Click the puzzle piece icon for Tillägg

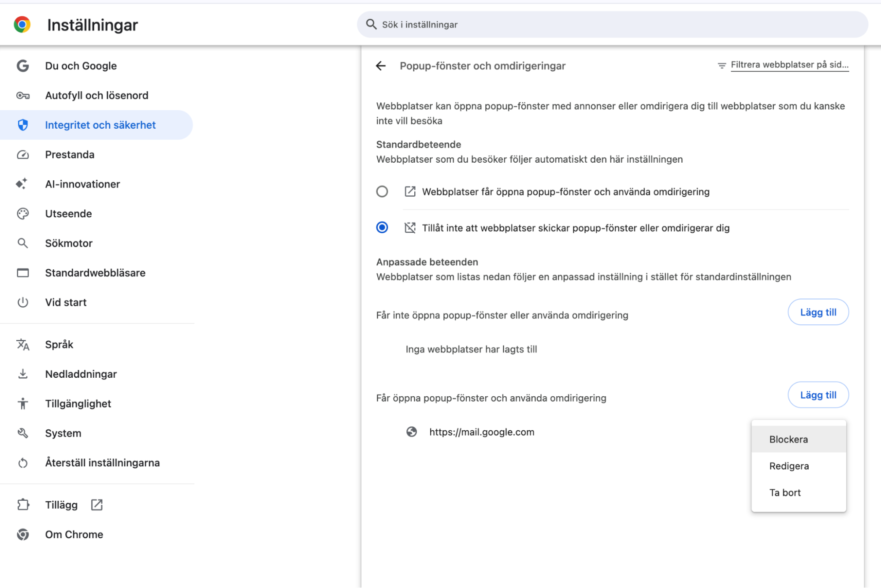tap(23, 505)
